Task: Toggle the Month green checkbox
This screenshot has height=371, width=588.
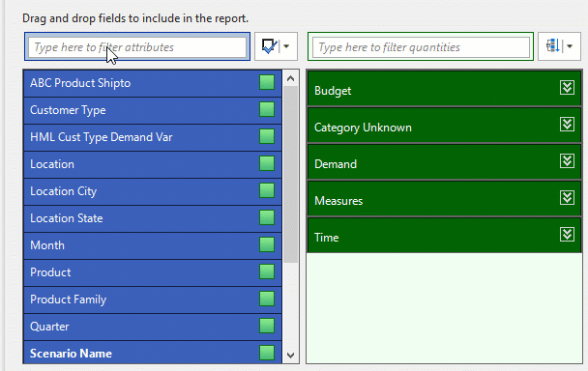Action: pyautogui.click(x=267, y=244)
